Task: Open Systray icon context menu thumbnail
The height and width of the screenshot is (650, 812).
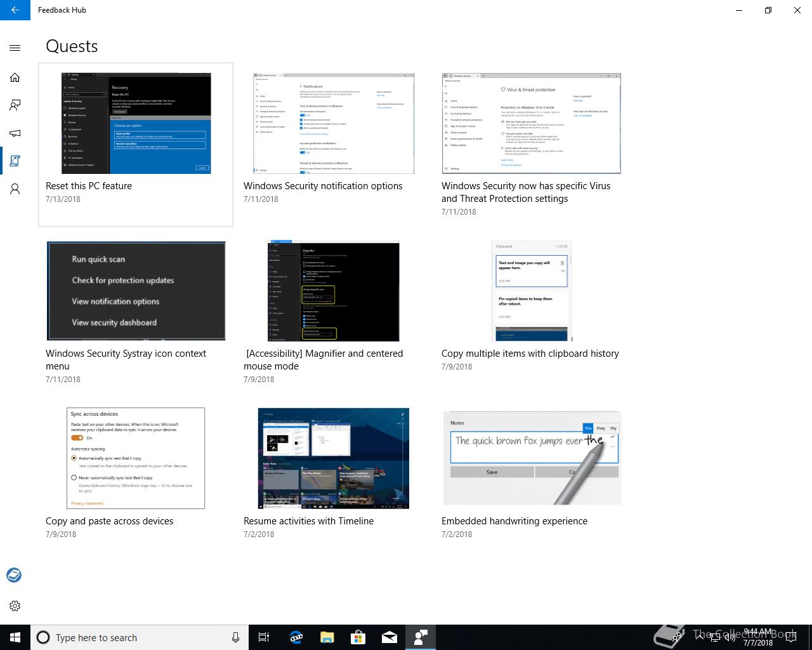Action: click(136, 291)
